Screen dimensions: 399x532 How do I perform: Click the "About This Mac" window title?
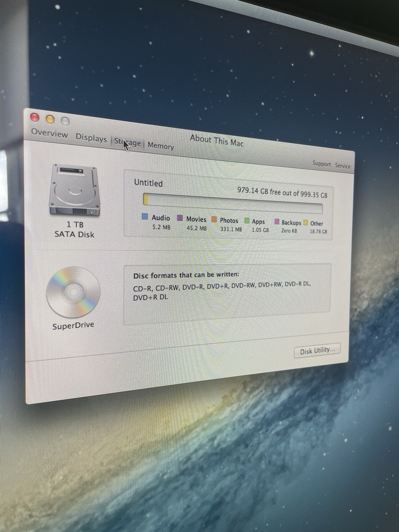(217, 141)
